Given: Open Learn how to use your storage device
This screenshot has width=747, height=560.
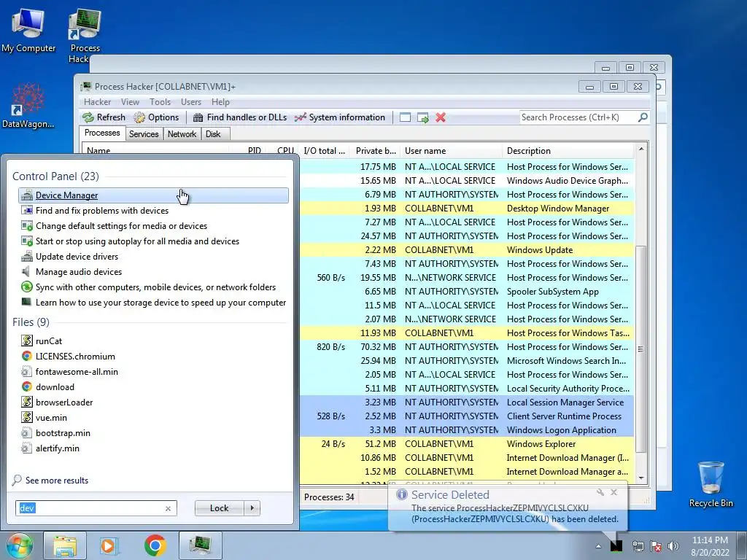Looking at the screenshot, I should tap(160, 303).
